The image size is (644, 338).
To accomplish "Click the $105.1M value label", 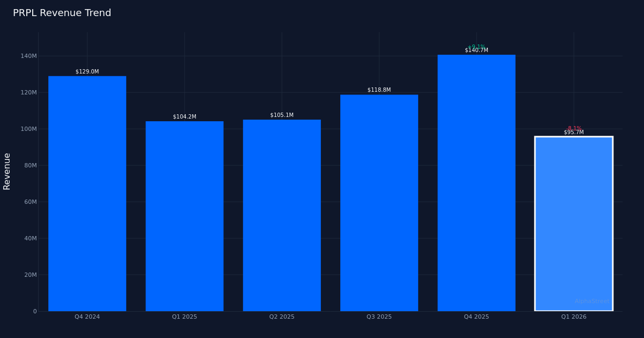I will point(282,114).
